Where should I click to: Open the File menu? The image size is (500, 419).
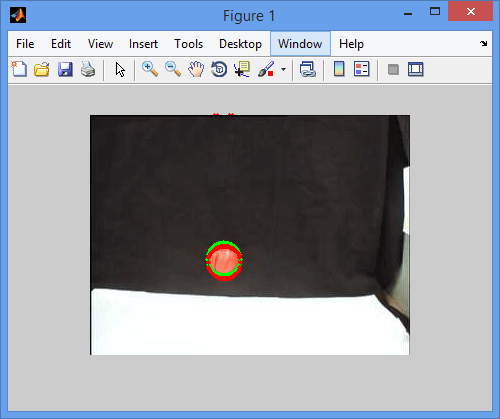click(x=25, y=44)
